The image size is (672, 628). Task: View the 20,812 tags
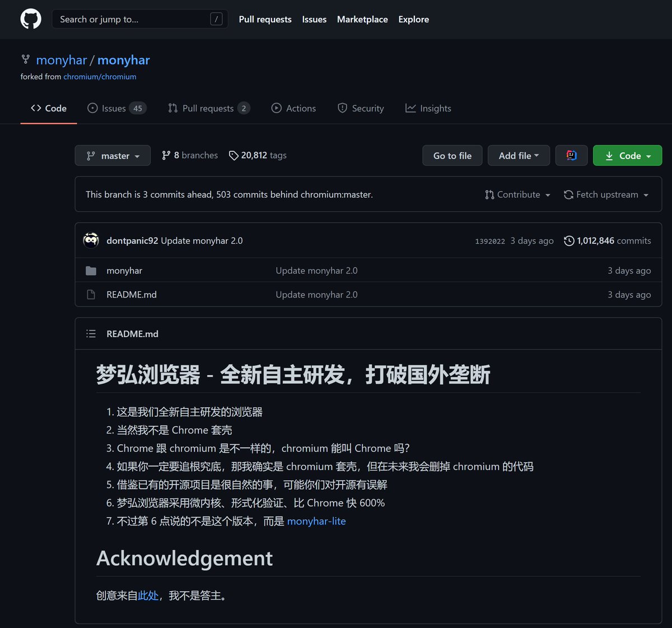[x=258, y=155]
